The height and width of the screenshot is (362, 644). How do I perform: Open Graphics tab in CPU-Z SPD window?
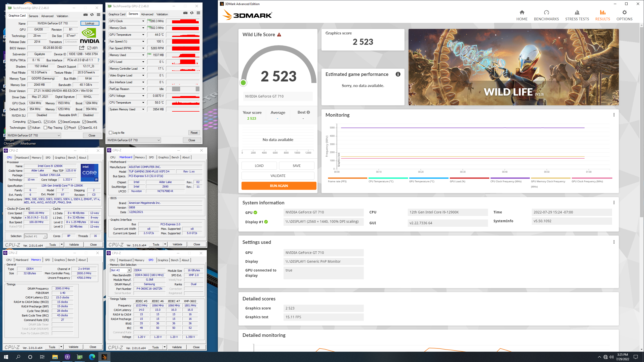pos(163,260)
